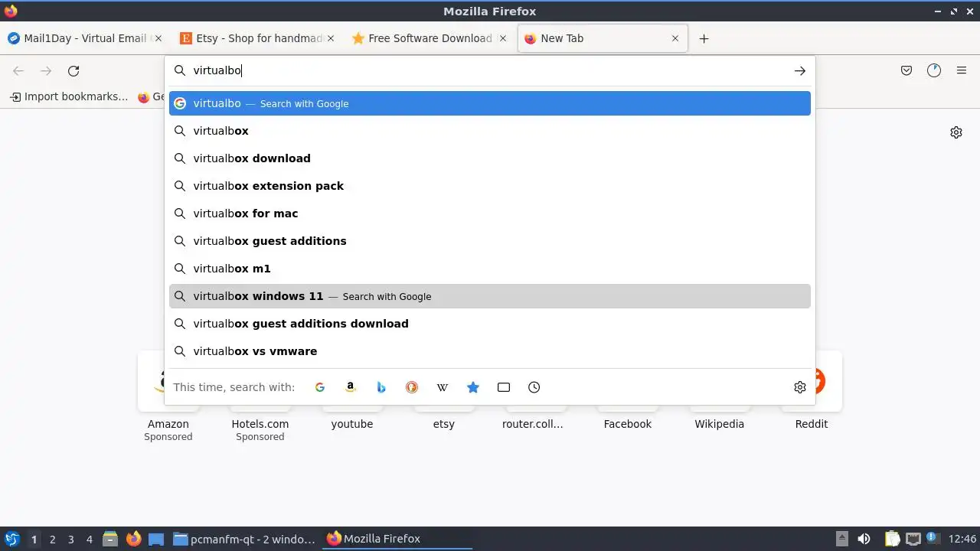Open the start menu in the taskbar
The height and width of the screenshot is (551, 980).
(12, 539)
